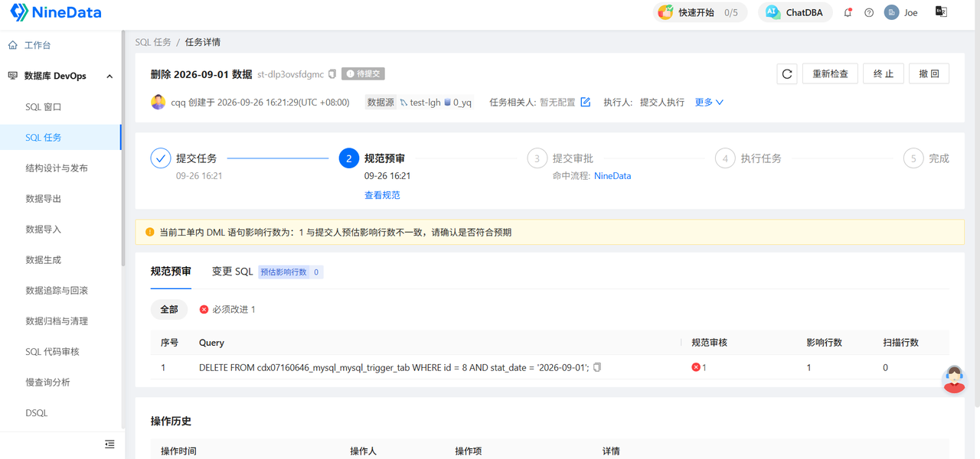This screenshot has height=459, width=980.
Task: Collapse the sidebar menu
Action: pyautogui.click(x=109, y=444)
